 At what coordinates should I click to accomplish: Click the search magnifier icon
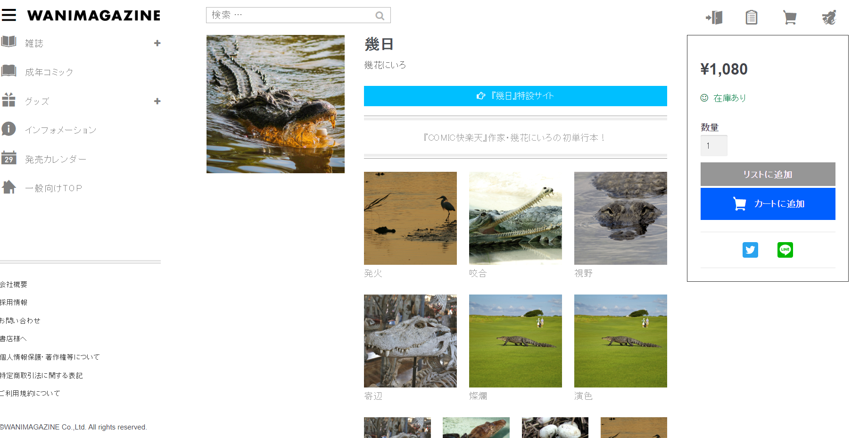tap(380, 16)
